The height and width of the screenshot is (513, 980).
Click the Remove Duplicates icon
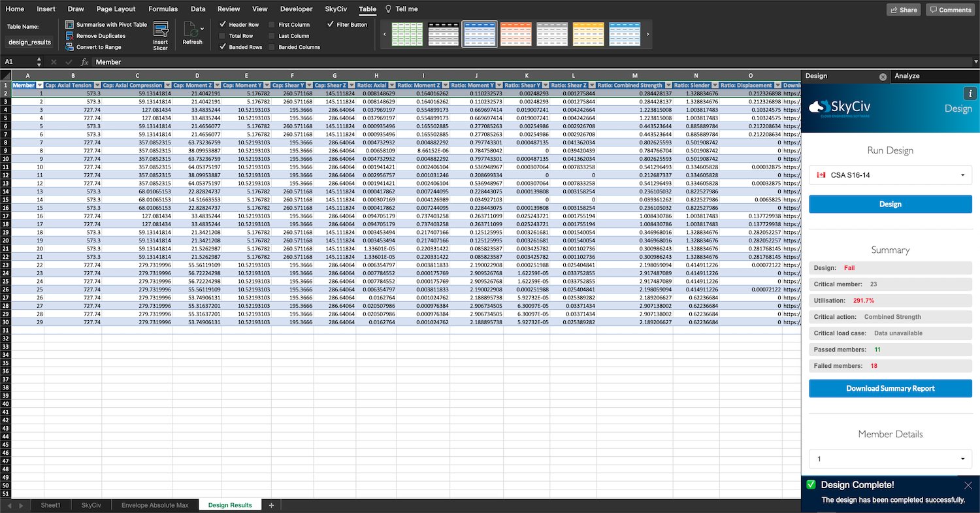[x=70, y=36]
